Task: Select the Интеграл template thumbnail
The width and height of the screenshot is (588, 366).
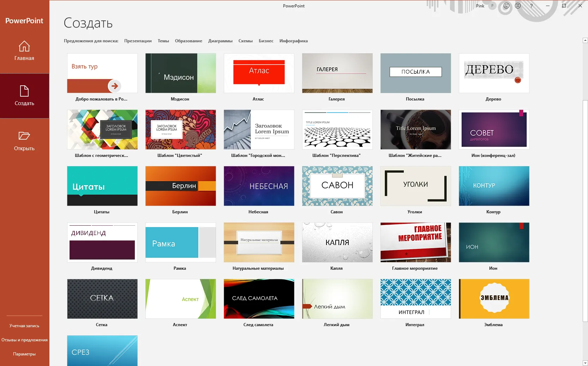Action: (416, 299)
